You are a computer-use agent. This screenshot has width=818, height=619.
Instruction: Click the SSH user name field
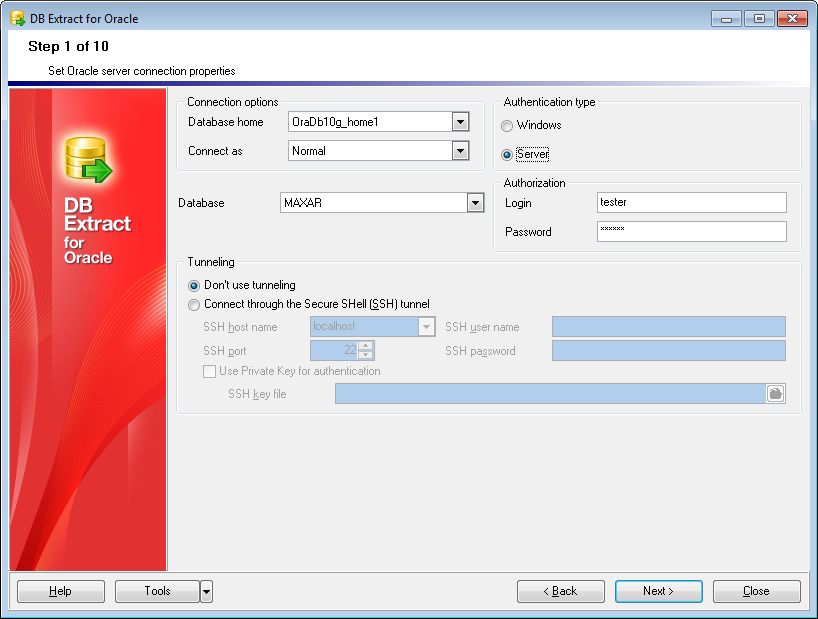669,327
